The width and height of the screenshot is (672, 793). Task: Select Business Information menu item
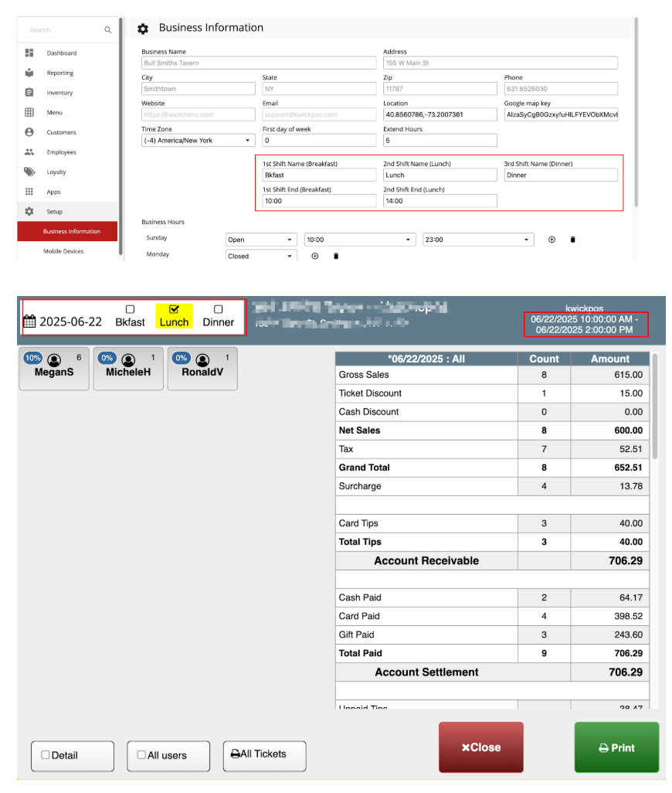[67, 231]
